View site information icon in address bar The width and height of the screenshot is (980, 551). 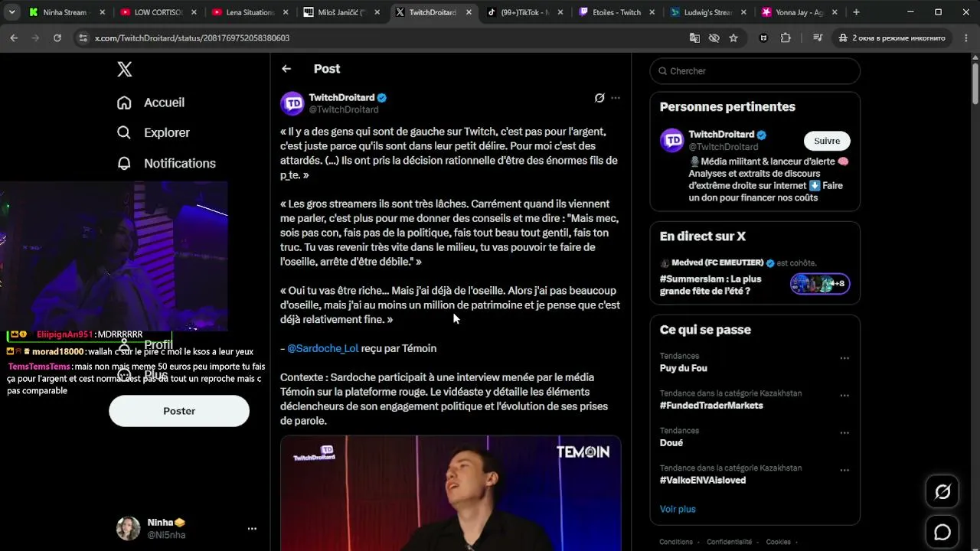(x=83, y=37)
